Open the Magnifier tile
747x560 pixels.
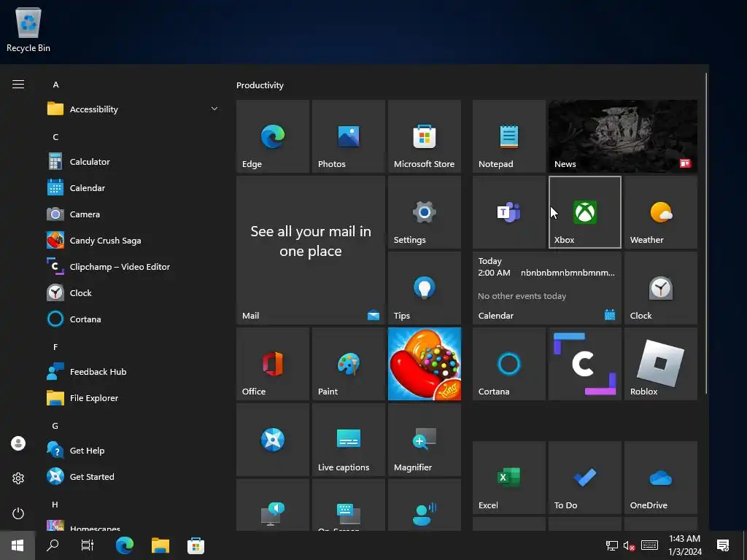click(x=424, y=440)
